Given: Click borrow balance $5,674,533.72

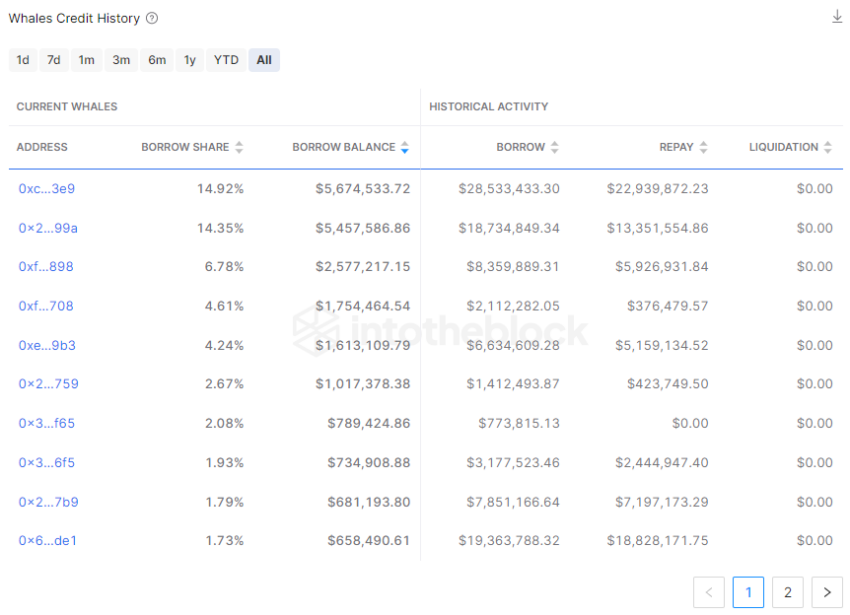Looking at the screenshot, I should pyautogui.click(x=363, y=189).
